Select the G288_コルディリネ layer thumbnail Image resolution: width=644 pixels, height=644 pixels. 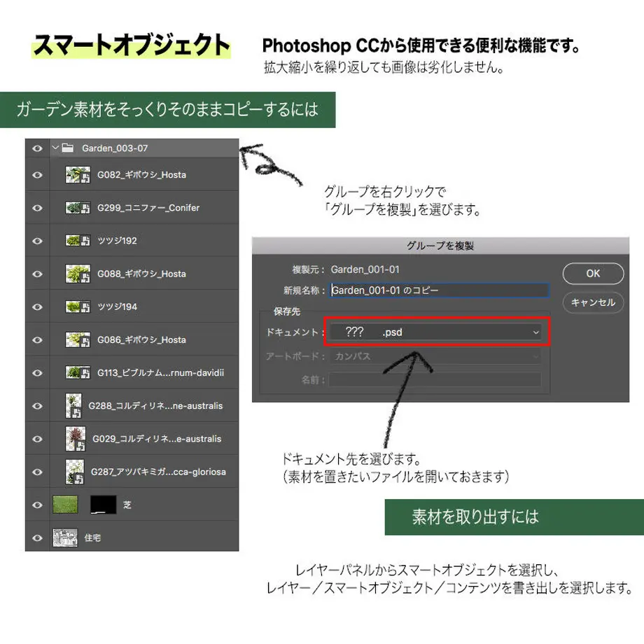(x=73, y=406)
